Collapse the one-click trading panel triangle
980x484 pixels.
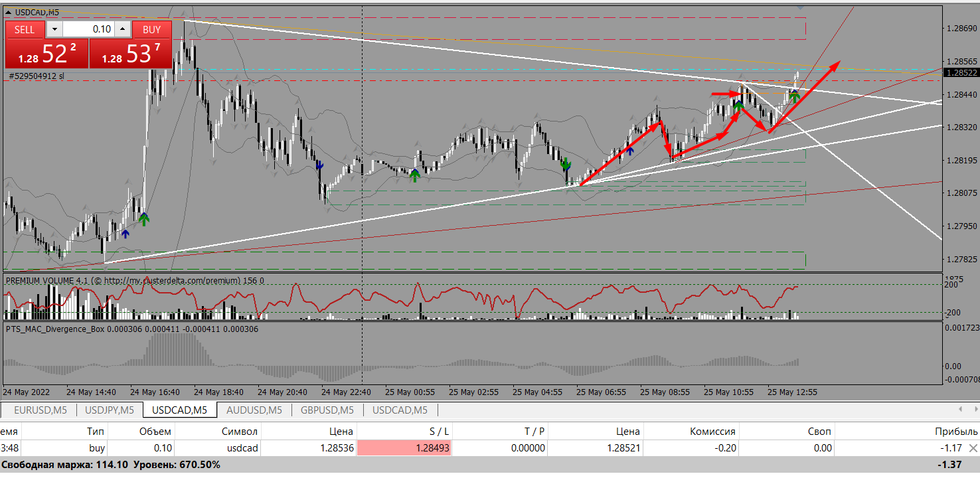click(7, 11)
